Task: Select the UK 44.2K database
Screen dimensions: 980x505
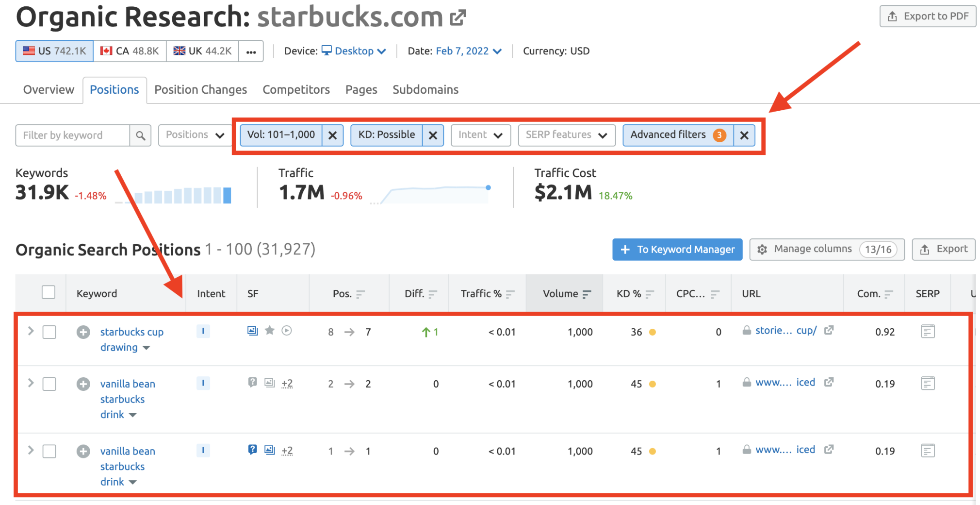Action: pos(202,51)
